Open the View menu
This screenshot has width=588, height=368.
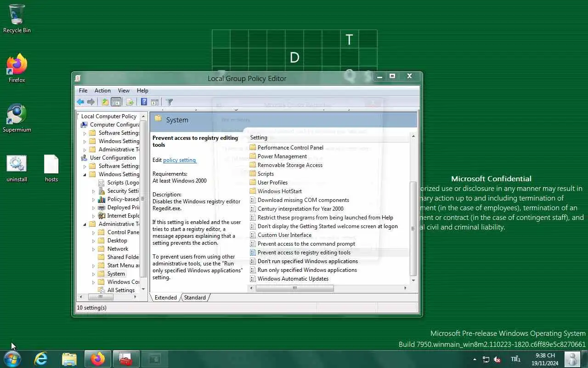tap(124, 91)
